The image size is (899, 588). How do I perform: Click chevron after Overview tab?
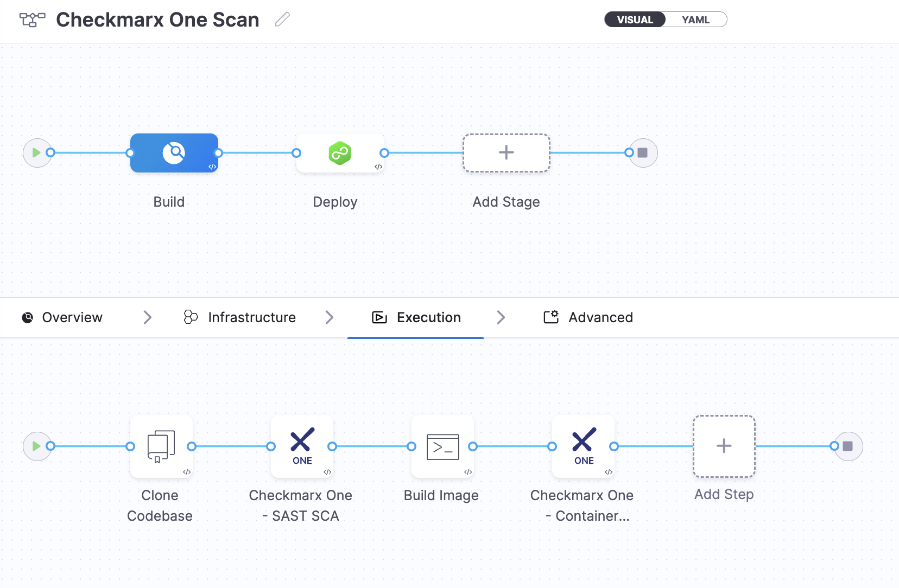click(x=147, y=317)
